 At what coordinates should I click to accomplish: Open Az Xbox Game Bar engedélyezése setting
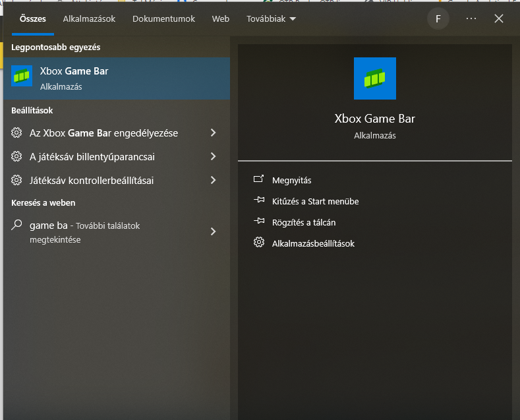(117, 133)
